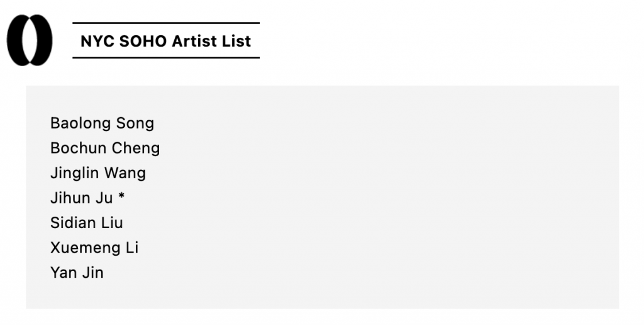Select Sidian Liu in the artist list
Image resolution: width=644 pixels, height=325 pixels.
pos(86,222)
